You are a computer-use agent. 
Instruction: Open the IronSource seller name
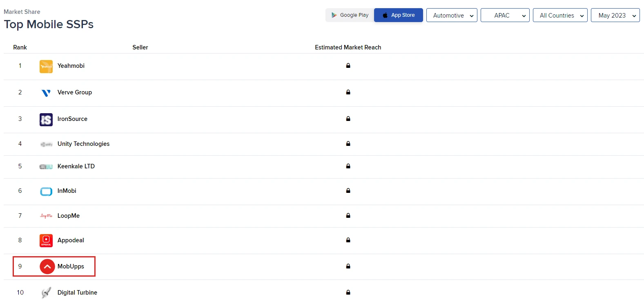point(72,119)
